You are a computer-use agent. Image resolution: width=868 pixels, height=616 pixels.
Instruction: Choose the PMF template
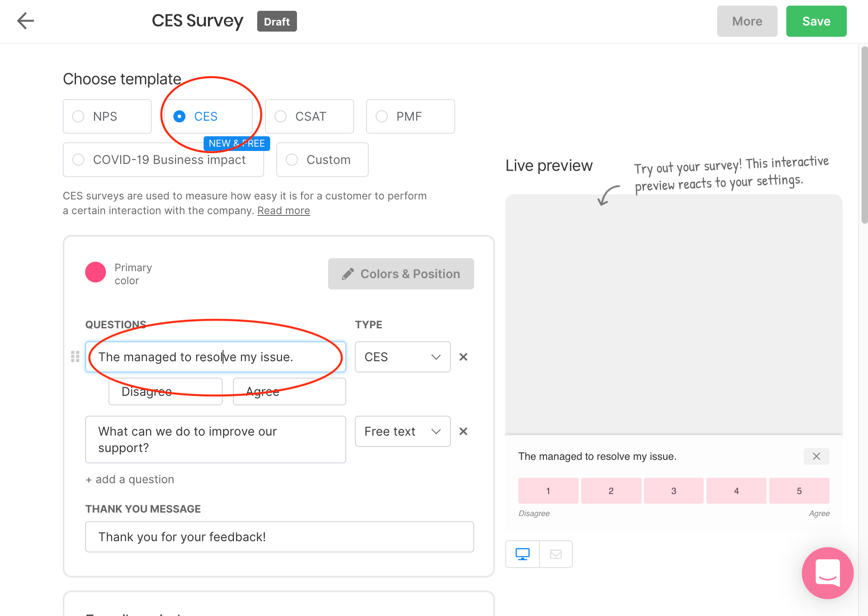411,116
